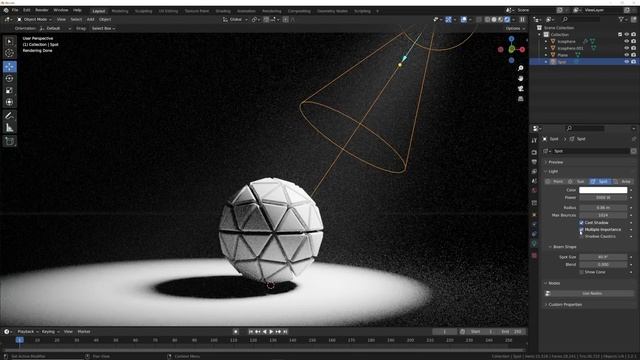Toggle eye visibility for Spot light
The height and width of the screenshot is (360, 640).
[627, 62]
